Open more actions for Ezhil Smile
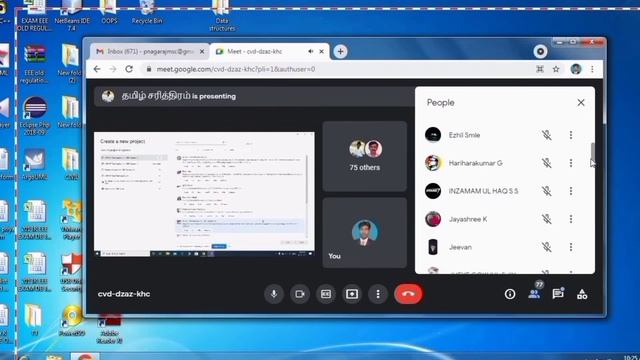 click(571, 135)
